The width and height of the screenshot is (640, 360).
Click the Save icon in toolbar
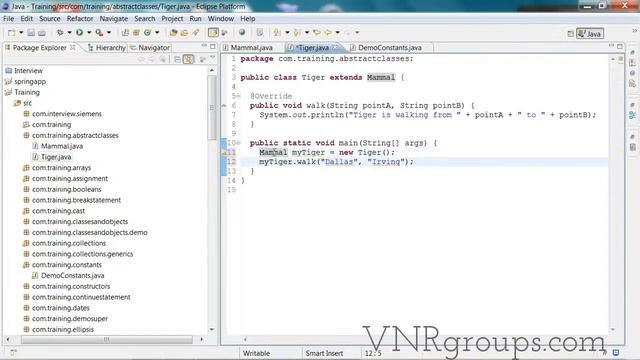coord(31,33)
